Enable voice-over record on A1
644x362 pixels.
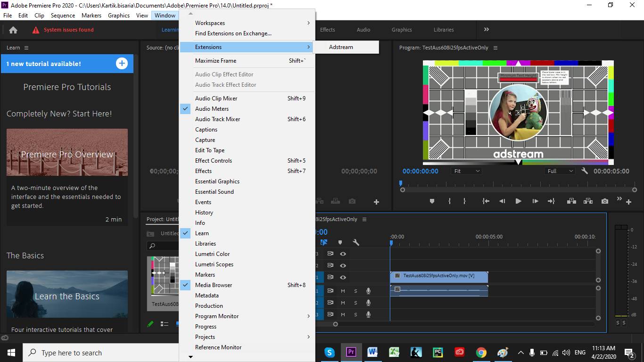point(368,291)
